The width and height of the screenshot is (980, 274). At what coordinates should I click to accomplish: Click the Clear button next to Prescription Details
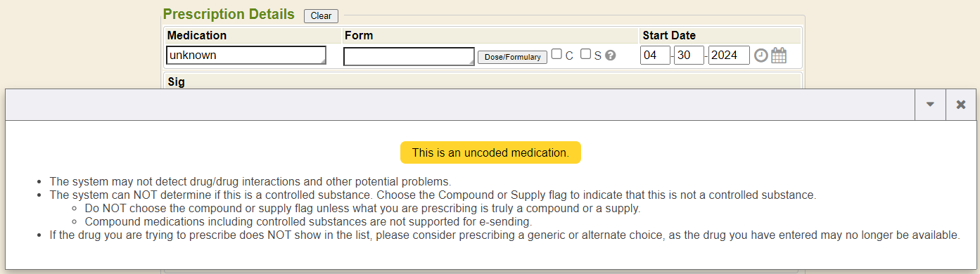(x=321, y=15)
